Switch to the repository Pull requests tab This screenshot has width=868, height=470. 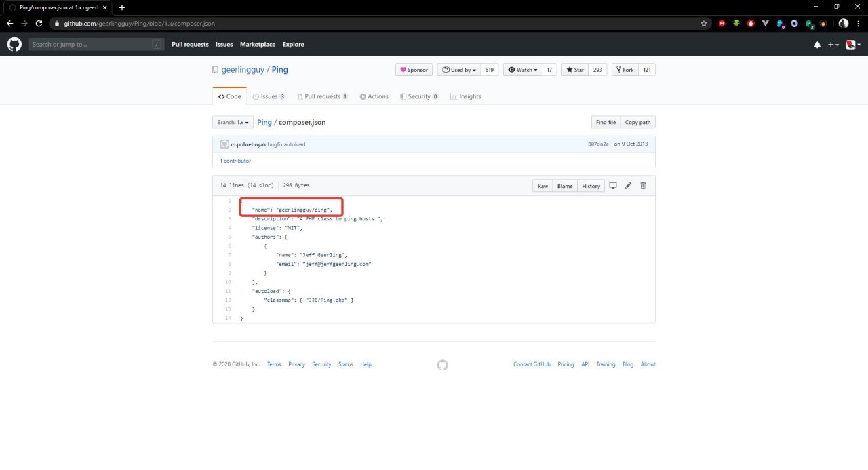pos(323,96)
